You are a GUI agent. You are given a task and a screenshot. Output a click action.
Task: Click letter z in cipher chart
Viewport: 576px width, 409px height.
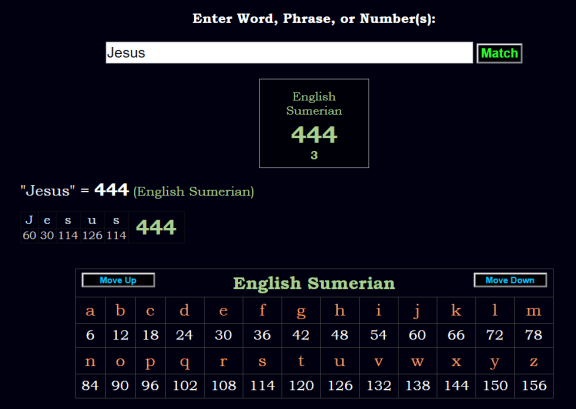(x=534, y=361)
